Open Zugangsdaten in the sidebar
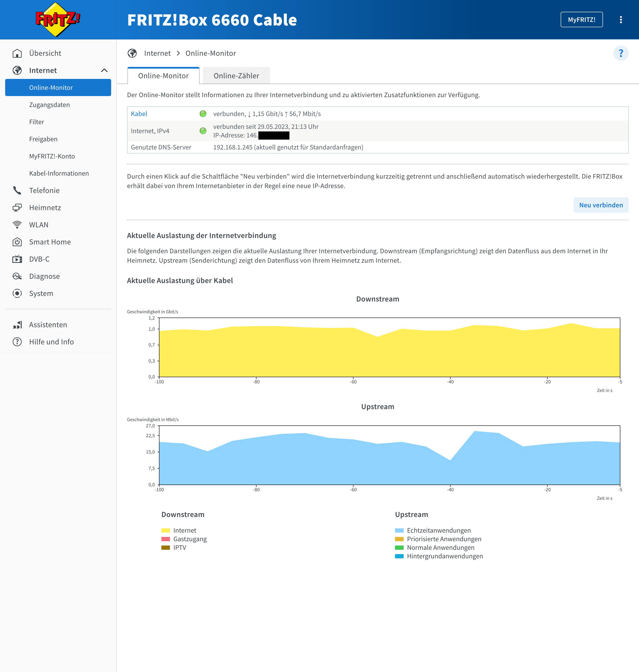The height and width of the screenshot is (672, 639). 49,105
